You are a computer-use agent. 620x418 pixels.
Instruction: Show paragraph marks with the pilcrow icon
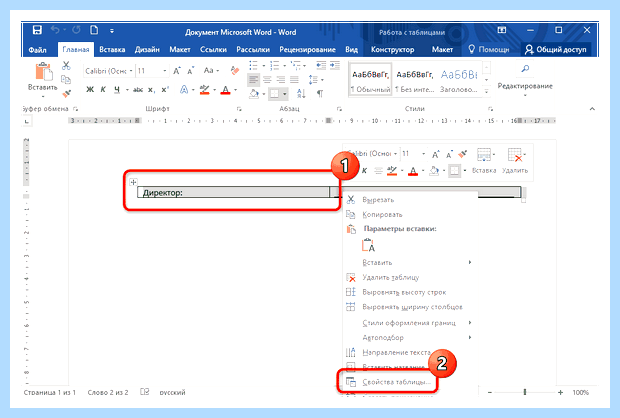(x=320, y=94)
